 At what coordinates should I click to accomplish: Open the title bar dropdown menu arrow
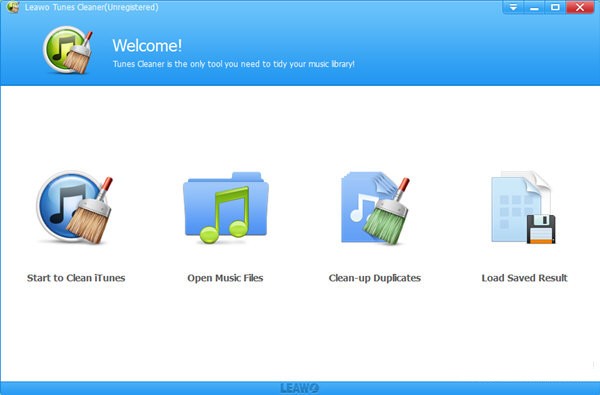[513, 7]
